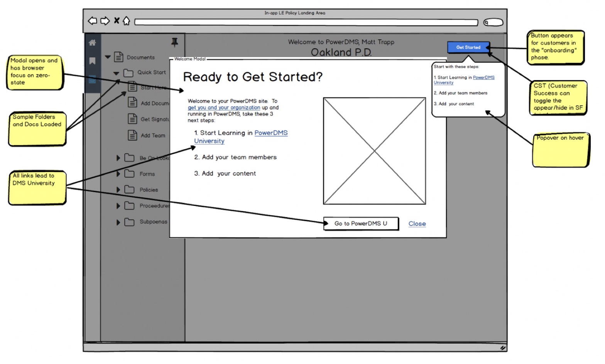The image size is (605, 364).
Task: Click the browser address bar
Action: pos(306,22)
